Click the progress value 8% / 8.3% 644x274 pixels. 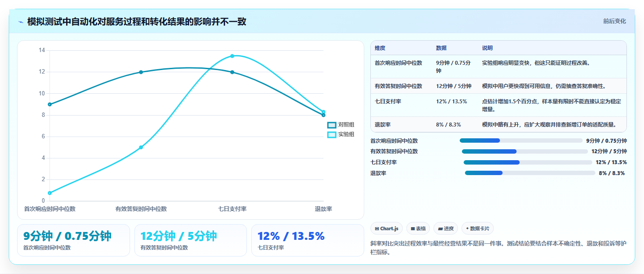tap(612, 173)
